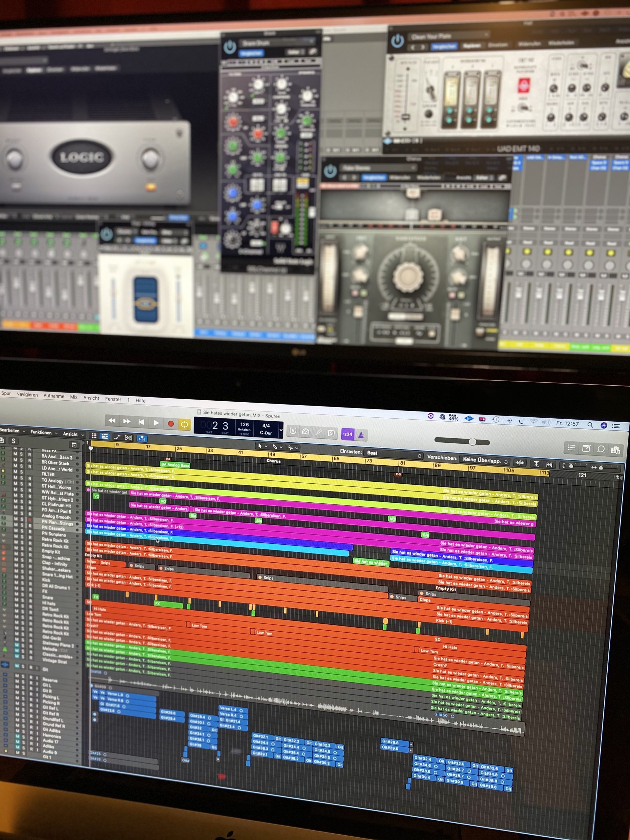Activate the 1234 count-in icon
This screenshot has height=840, width=630.
coord(348,434)
